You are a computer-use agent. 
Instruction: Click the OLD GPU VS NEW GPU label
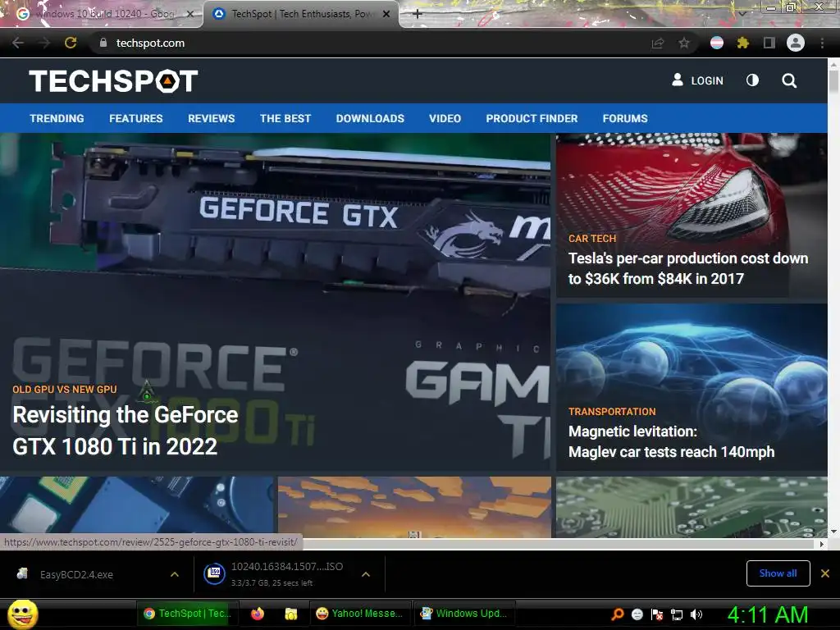click(65, 390)
